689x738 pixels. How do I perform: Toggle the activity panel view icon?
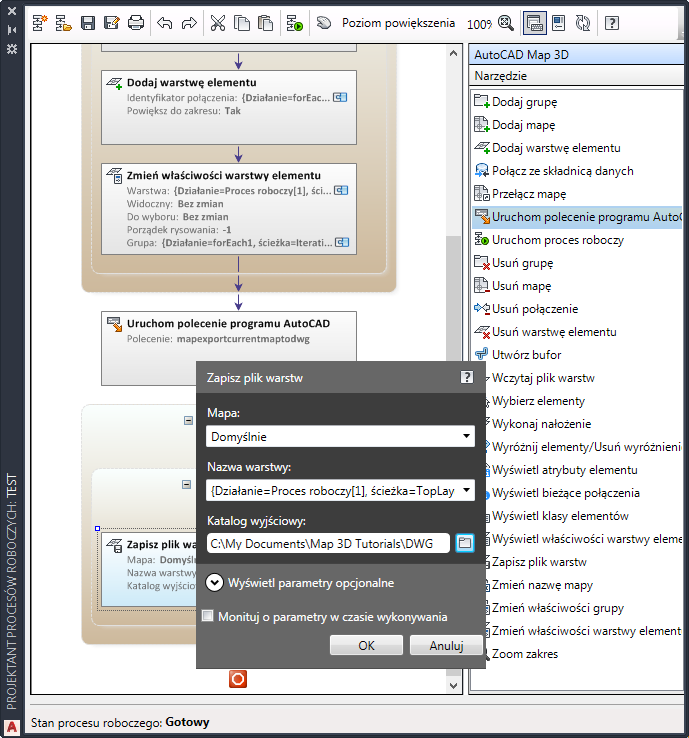pyautogui.click(x=535, y=23)
